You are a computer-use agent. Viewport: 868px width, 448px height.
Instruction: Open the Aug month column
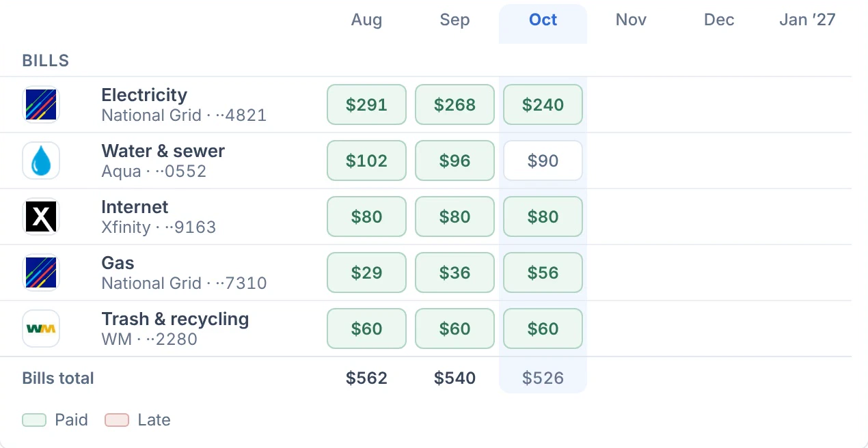click(366, 20)
